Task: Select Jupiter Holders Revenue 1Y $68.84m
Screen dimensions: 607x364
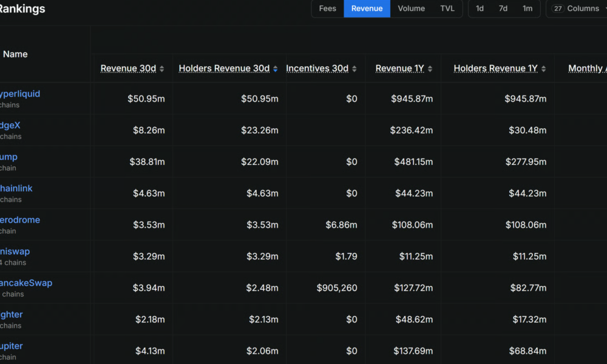Action: 527,351
